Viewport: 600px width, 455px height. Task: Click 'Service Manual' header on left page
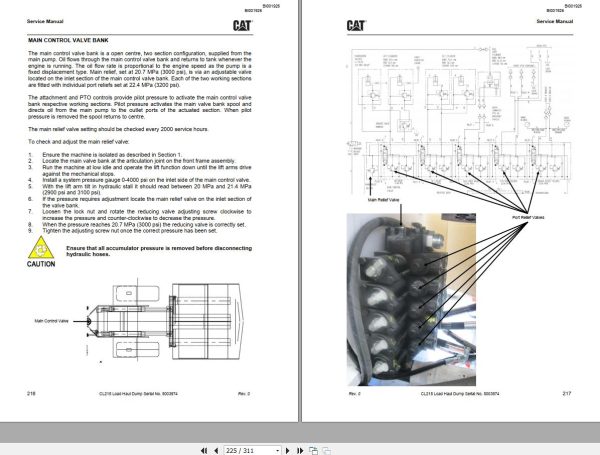pyautogui.click(x=45, y=21)
